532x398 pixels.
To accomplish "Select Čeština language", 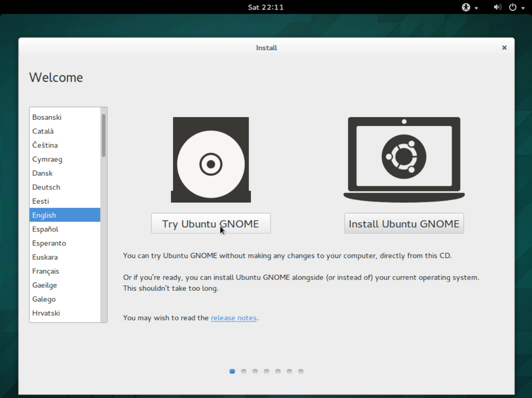I will coord(65,145).
